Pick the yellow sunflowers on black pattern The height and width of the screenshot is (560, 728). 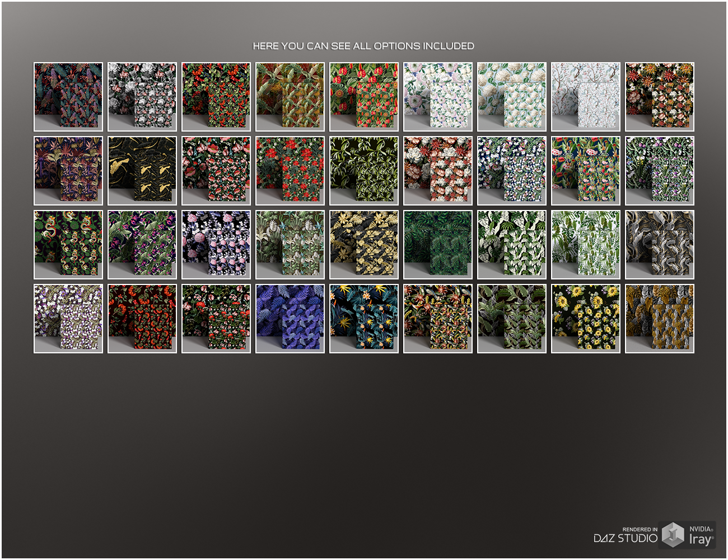[586, 319]
